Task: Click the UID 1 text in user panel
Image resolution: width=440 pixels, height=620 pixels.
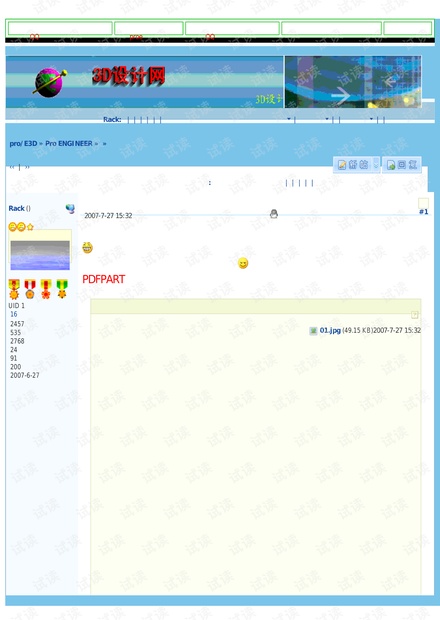Action: (x=17, y=306)
